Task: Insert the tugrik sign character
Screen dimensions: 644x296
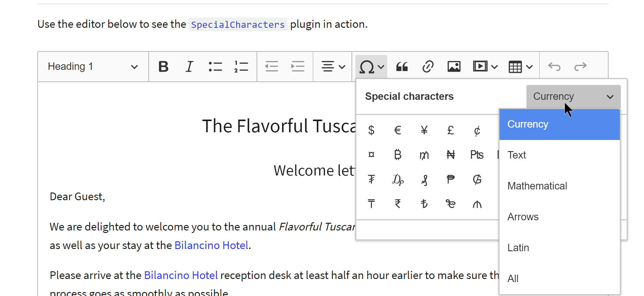Action: [x=371, y=179]
